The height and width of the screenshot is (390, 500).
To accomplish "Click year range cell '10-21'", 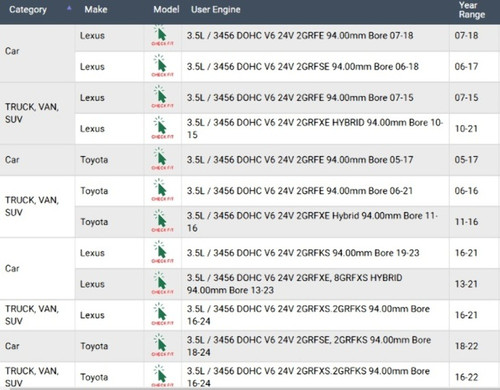I will (466, 129).
